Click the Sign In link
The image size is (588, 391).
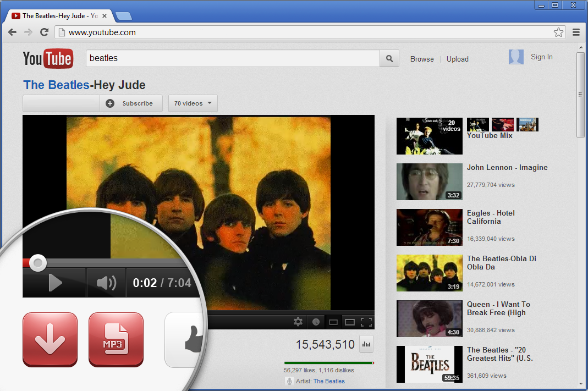541,57
